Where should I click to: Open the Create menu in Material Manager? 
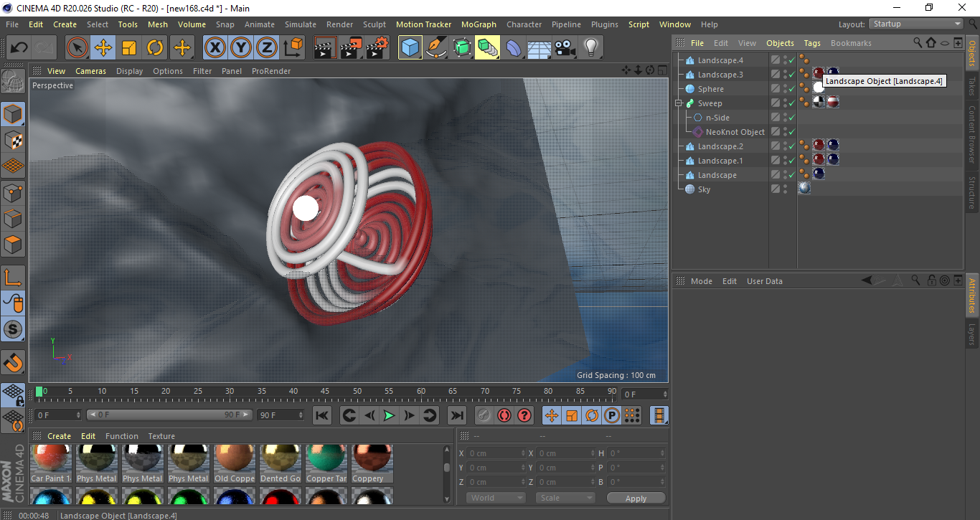(59, 436)
